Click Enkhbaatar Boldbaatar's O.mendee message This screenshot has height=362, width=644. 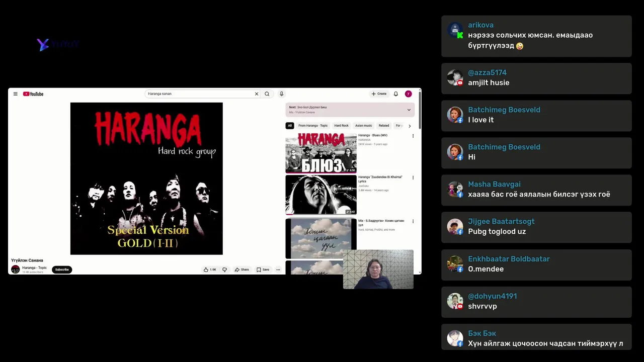pos(536,264)
